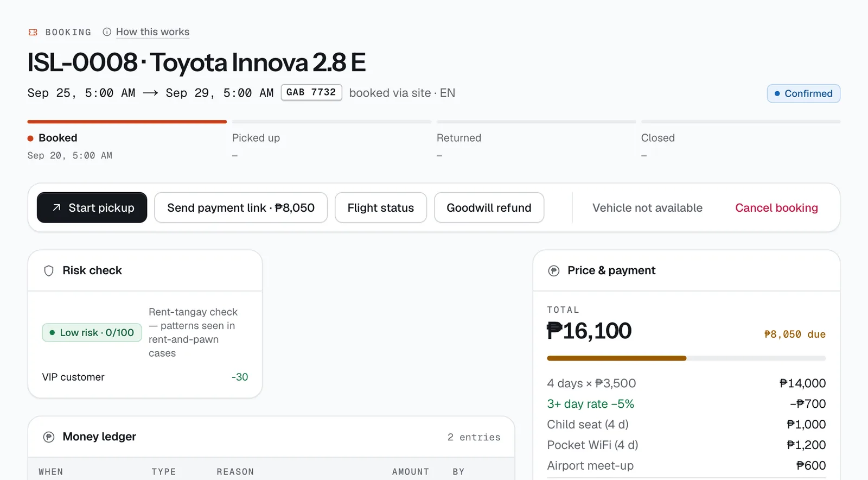Mark Vehicle not available

[x=647, y=207]
